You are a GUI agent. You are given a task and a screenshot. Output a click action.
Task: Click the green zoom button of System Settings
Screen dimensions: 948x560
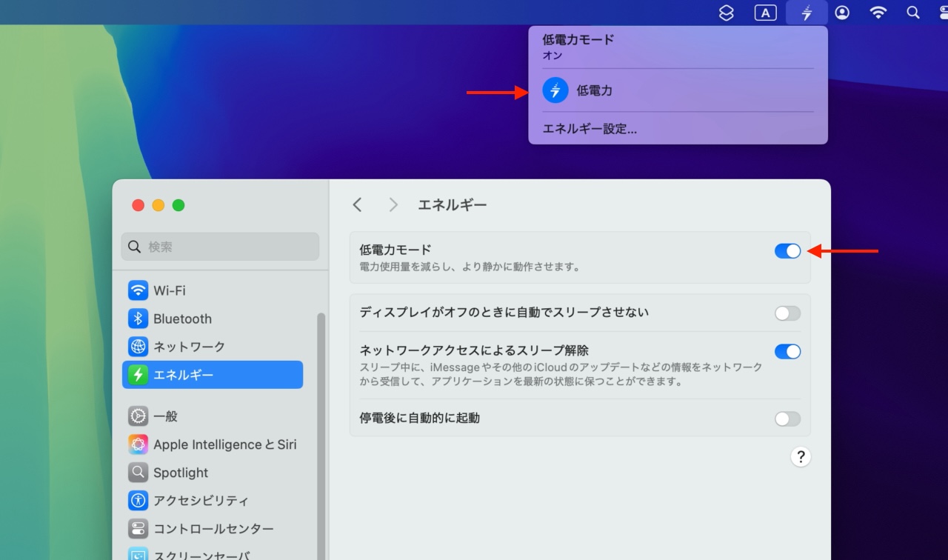point(178,205)
